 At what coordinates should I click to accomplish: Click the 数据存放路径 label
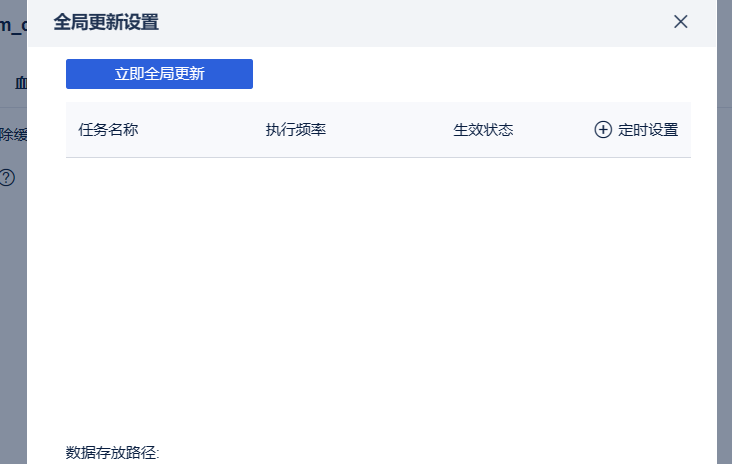(x=113, y=452)
